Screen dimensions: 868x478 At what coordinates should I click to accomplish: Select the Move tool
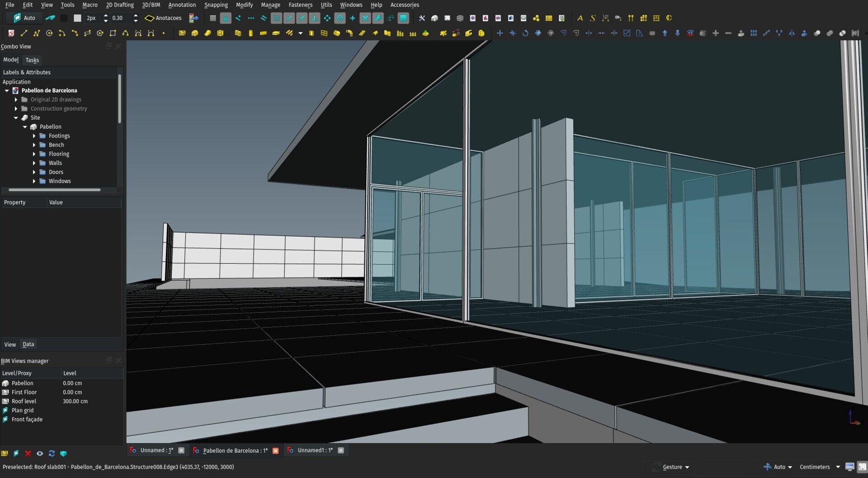click(500, 33)
